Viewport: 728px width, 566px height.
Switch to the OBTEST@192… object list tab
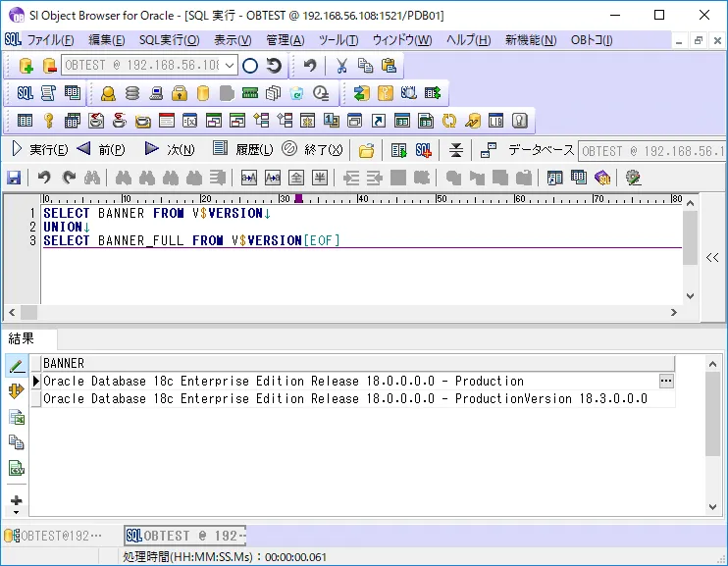pyautogui.click(x=52, y=536)
